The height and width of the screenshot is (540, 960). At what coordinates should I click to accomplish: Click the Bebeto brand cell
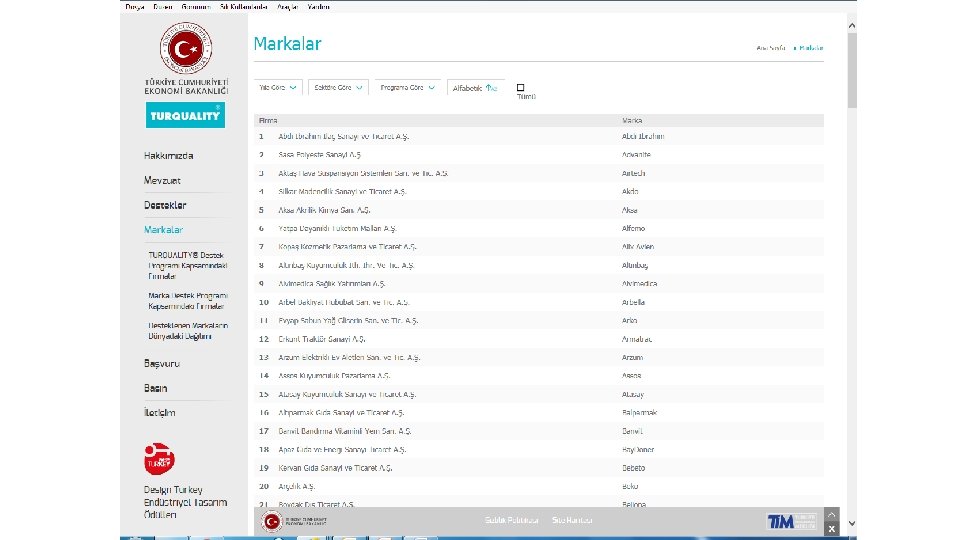click(x=633, y=468)
